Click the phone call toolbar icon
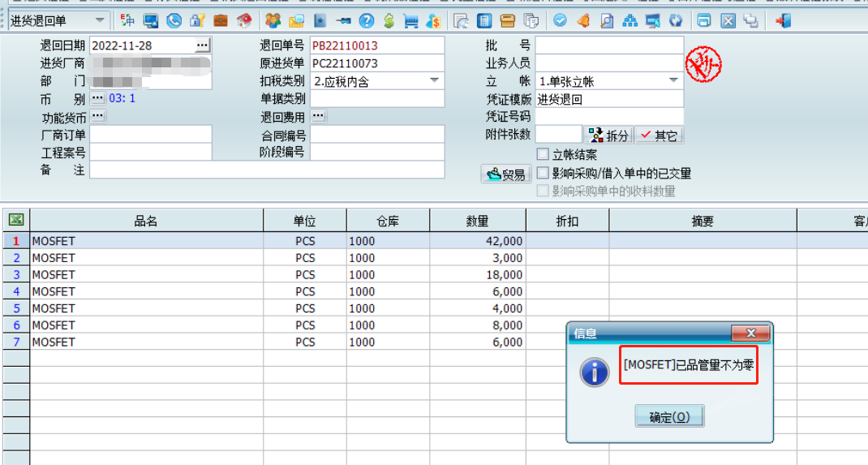The image size is (868, 465). coord(174,21)
